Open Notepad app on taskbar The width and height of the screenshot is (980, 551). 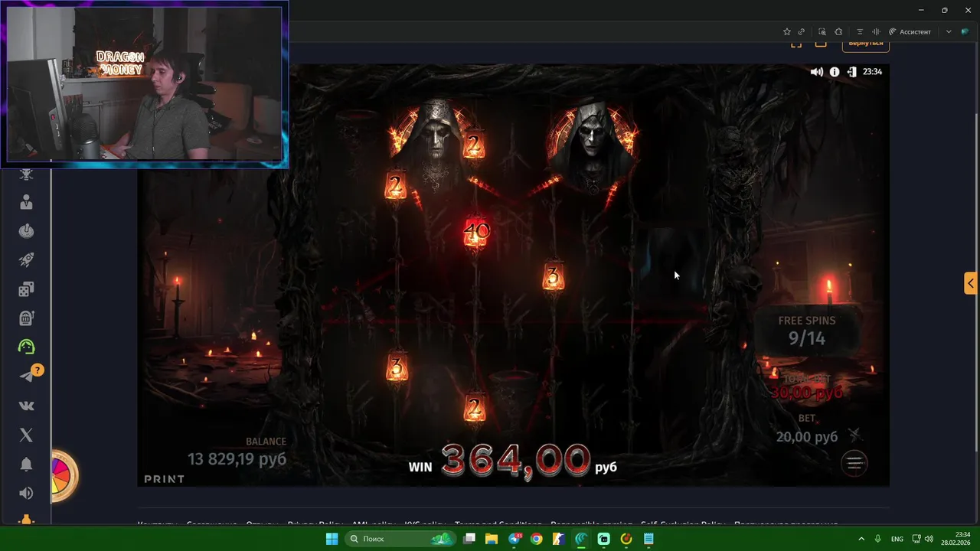click(648, 539)
